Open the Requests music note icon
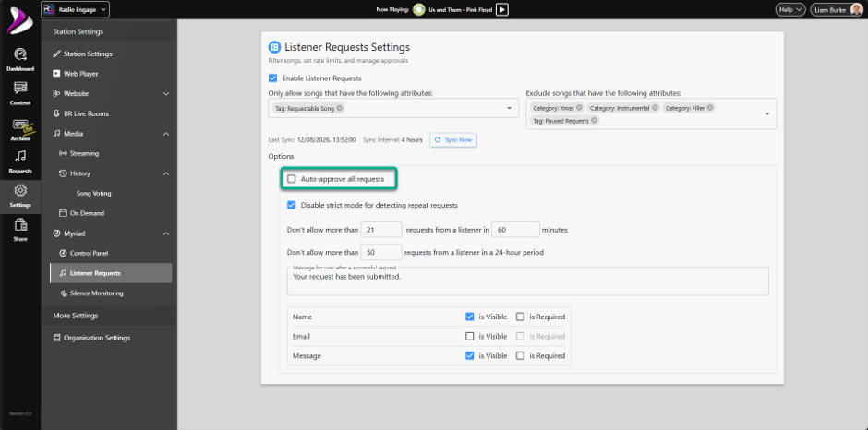Screen dimensions: 868x430 [x=20, y=156]
